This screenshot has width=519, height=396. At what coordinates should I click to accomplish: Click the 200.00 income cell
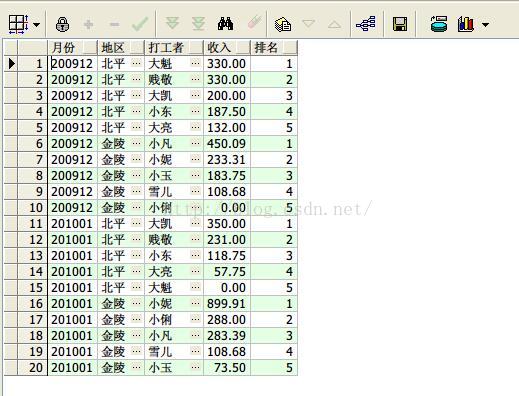pyautogui.click(x=227, y=96)
